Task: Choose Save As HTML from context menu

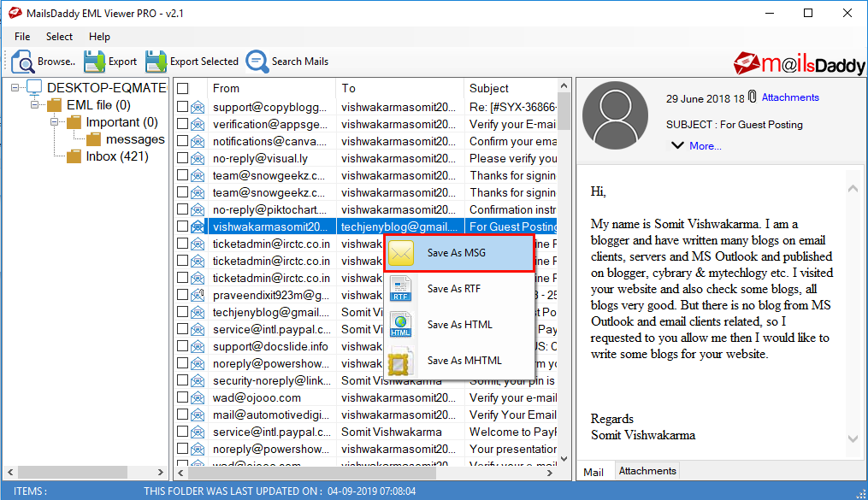Action: [x=459, y=325]
